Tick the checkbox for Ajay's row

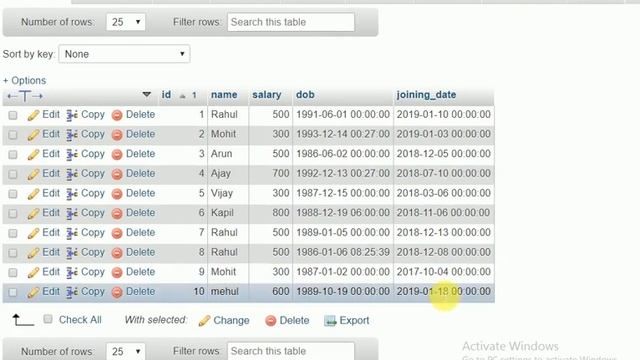[x=13, y=174]
